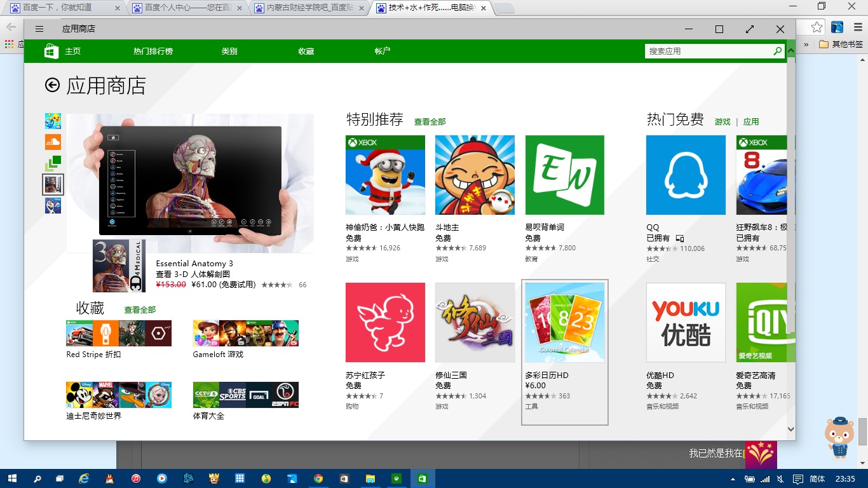This screenshot has width=868, height=488.
Task: Click the Windows Start button
Action: coord(12,478)
